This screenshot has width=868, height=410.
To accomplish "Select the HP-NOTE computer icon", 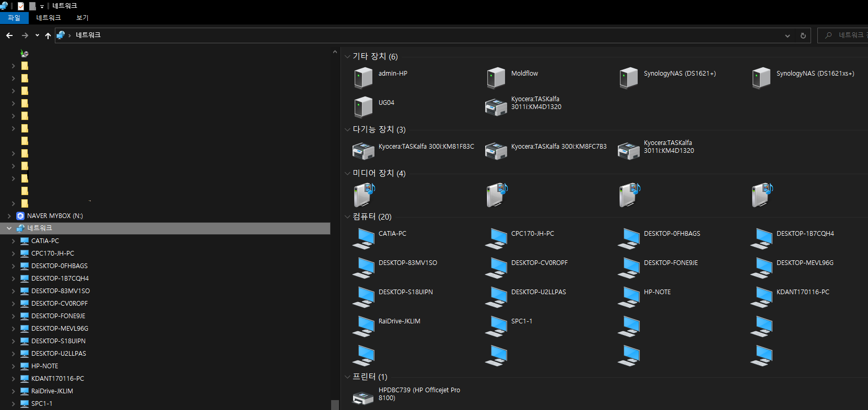I will [x=629, y=297].
